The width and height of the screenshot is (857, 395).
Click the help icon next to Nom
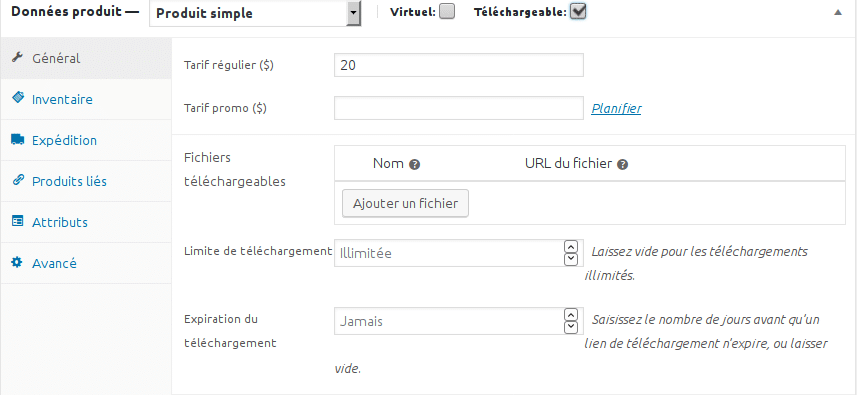pyautogui.click(x=414, y=164)
